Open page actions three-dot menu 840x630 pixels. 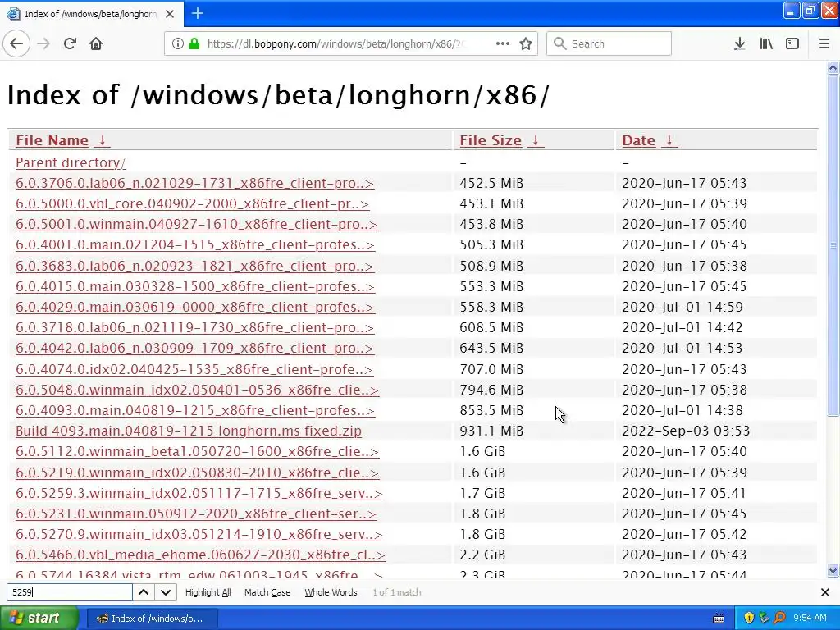(503, 43)
